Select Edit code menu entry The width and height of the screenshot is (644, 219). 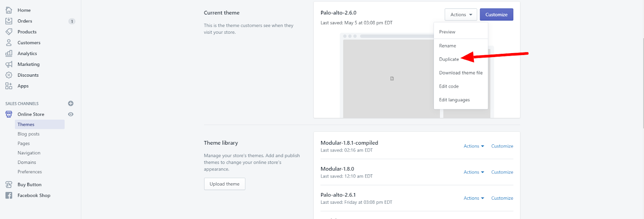pos(449,86)
